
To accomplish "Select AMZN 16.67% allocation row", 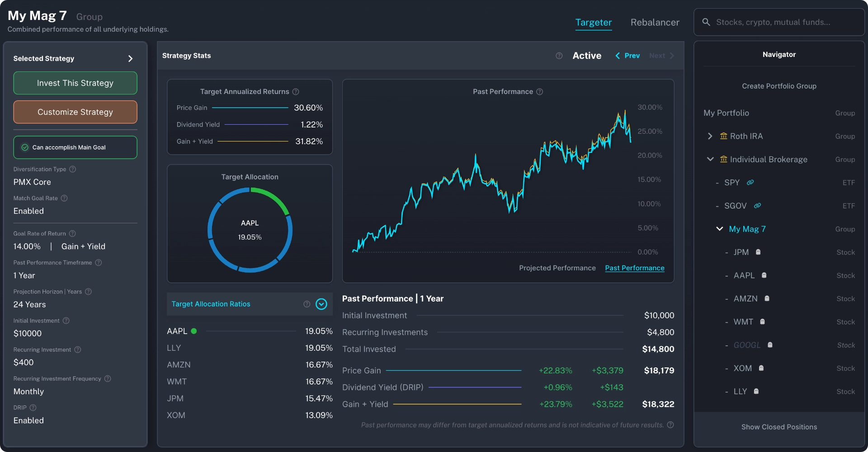I will pos(250,365).
